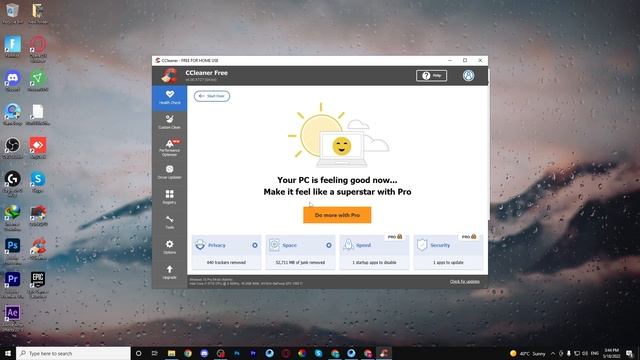
Task: Open the Privacy result card
Action: point(227,252)
